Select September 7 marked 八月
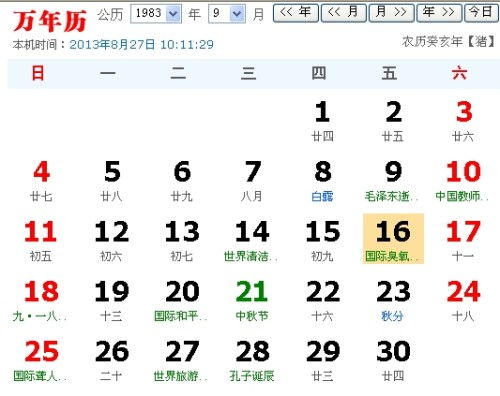Viewport: 500px width, 396px height. [252, 181]
